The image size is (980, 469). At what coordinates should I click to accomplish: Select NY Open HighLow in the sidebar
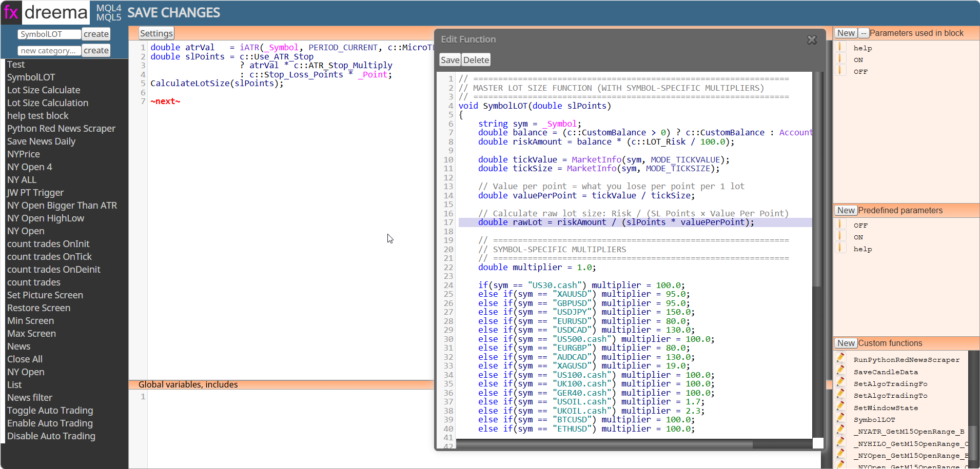tap(46, 218)
